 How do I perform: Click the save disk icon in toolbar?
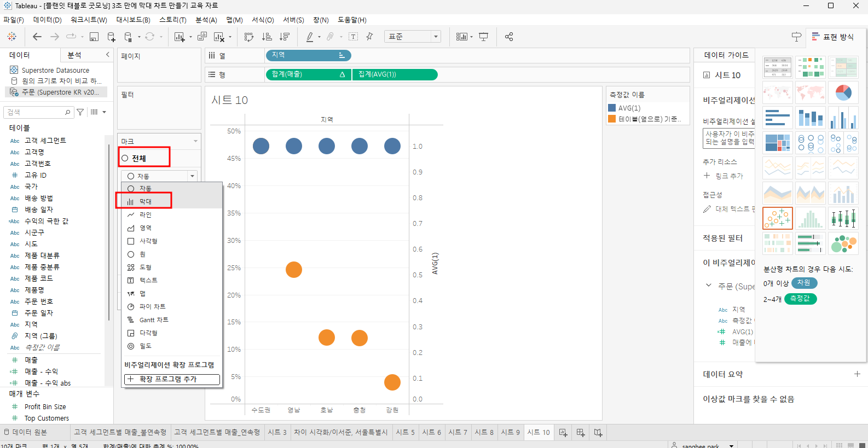pos(94,37)
